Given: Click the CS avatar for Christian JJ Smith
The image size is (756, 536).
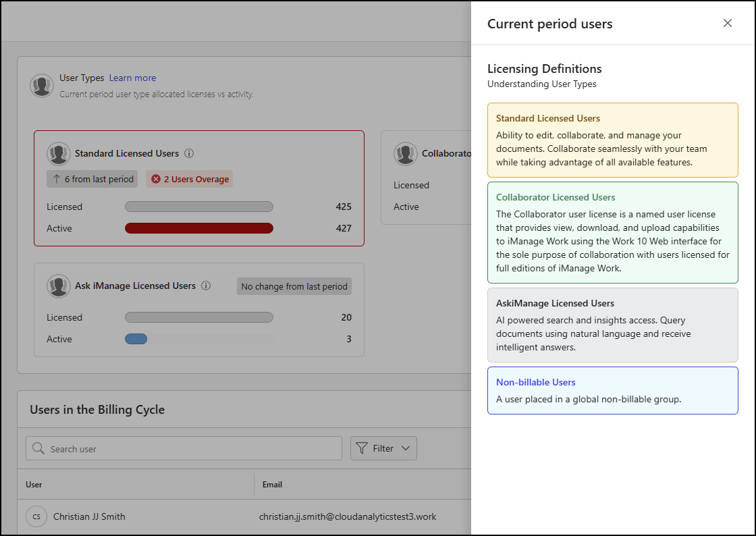Looking at the screenshot, I should pos(36,516).
